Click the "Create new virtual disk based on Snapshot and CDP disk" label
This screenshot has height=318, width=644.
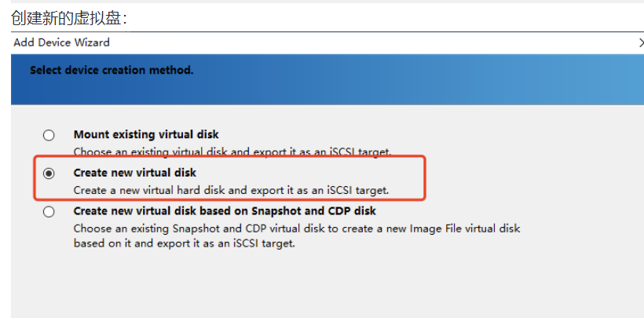tap(225, 210)
